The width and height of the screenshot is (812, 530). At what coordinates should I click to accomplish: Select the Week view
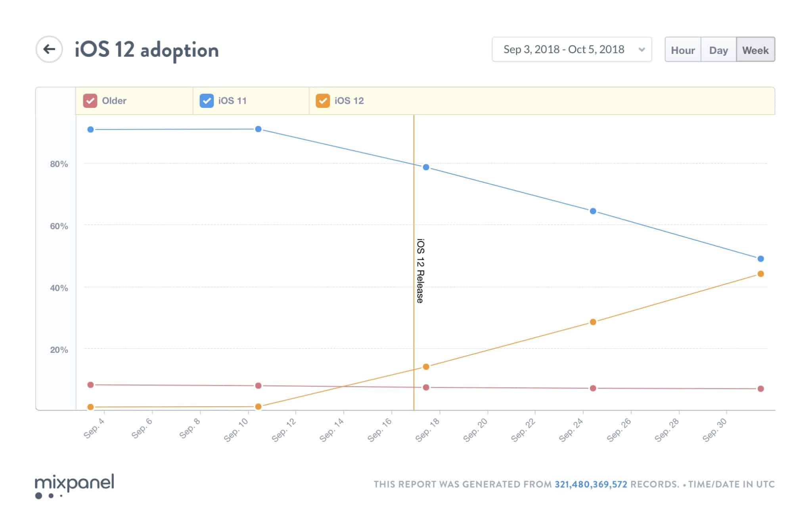pos(755,50)
